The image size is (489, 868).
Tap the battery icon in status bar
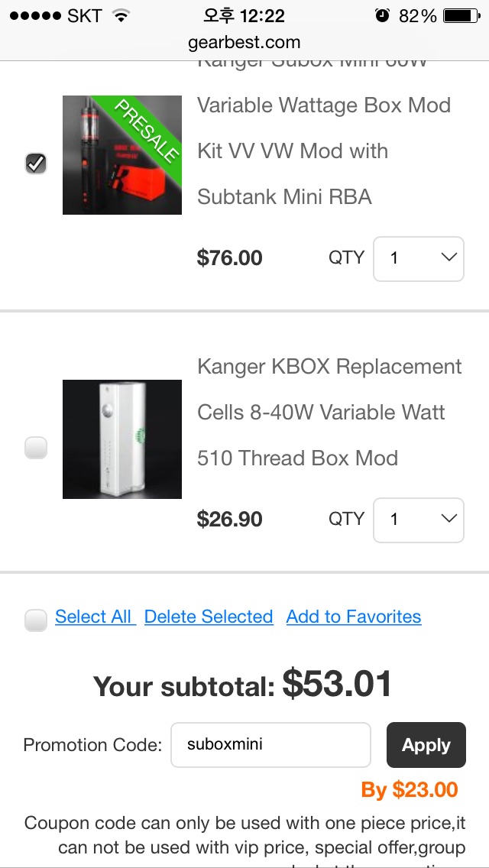coord(461,15)
